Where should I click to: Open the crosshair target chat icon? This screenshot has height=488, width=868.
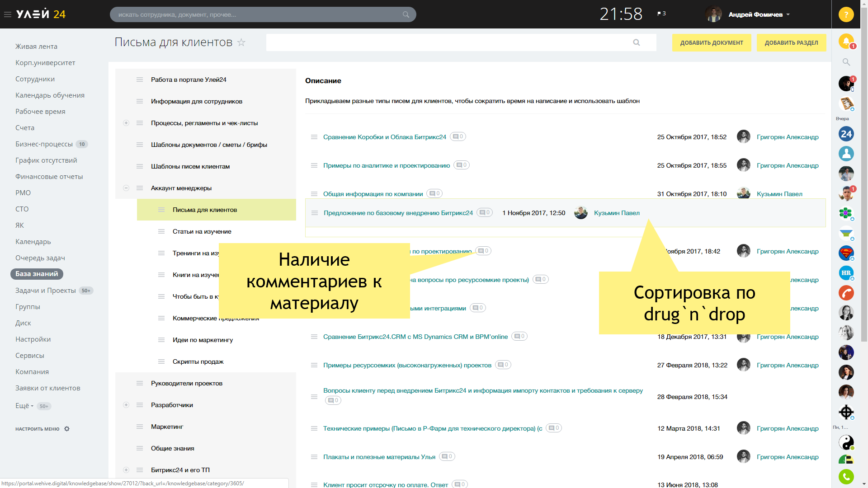(x=846, y=412)
